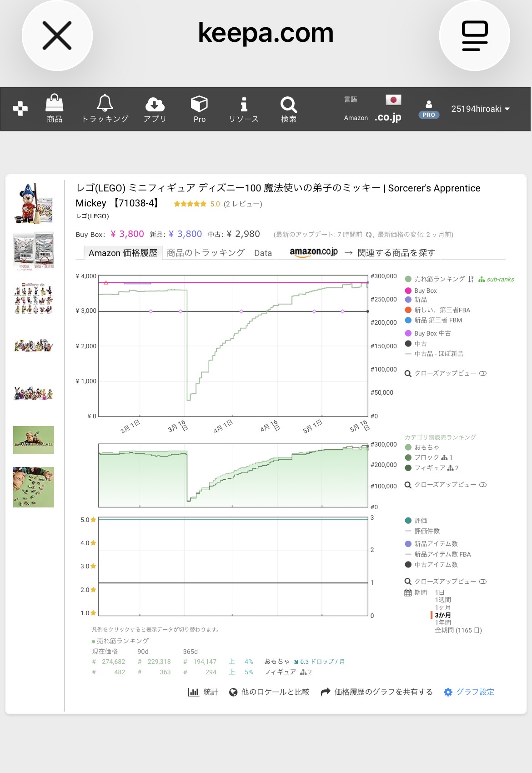532x773 pixels.
Task: Select the green background wizard thumbnail
Action: (x=34, y=440)
